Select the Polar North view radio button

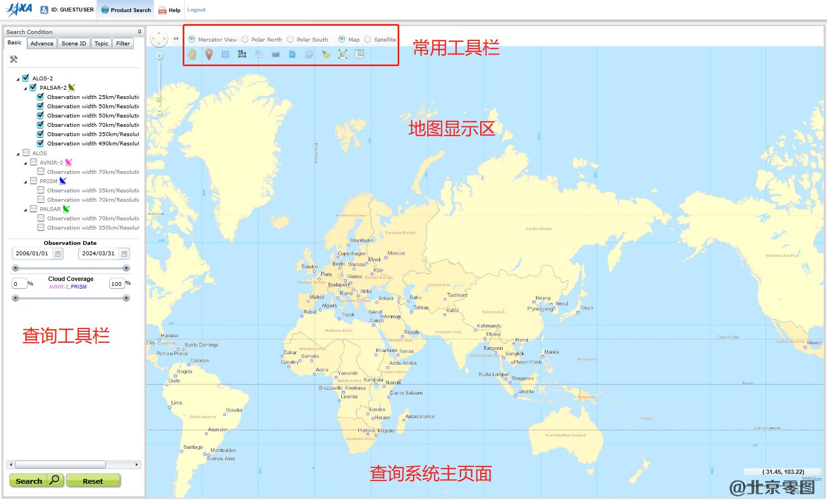245,39
